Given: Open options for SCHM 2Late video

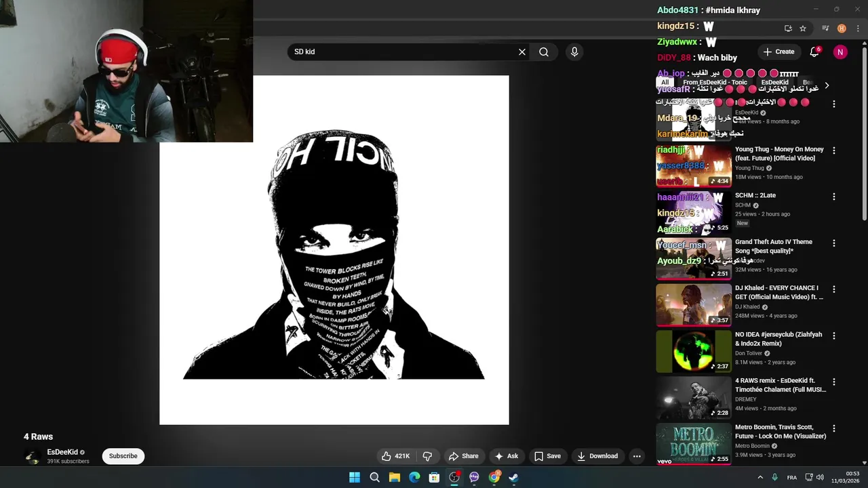Looking at the screenshot, I should (834, 197).
